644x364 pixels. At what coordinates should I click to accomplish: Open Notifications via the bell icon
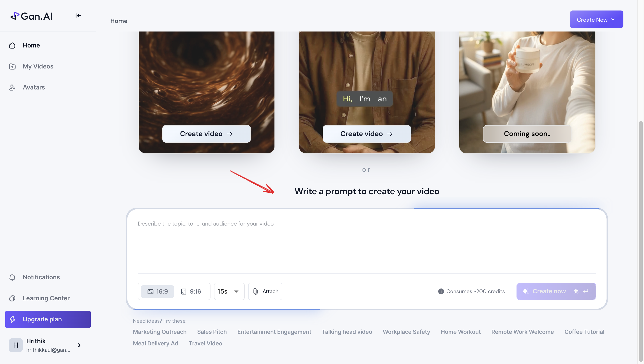(x=12, y=277)
